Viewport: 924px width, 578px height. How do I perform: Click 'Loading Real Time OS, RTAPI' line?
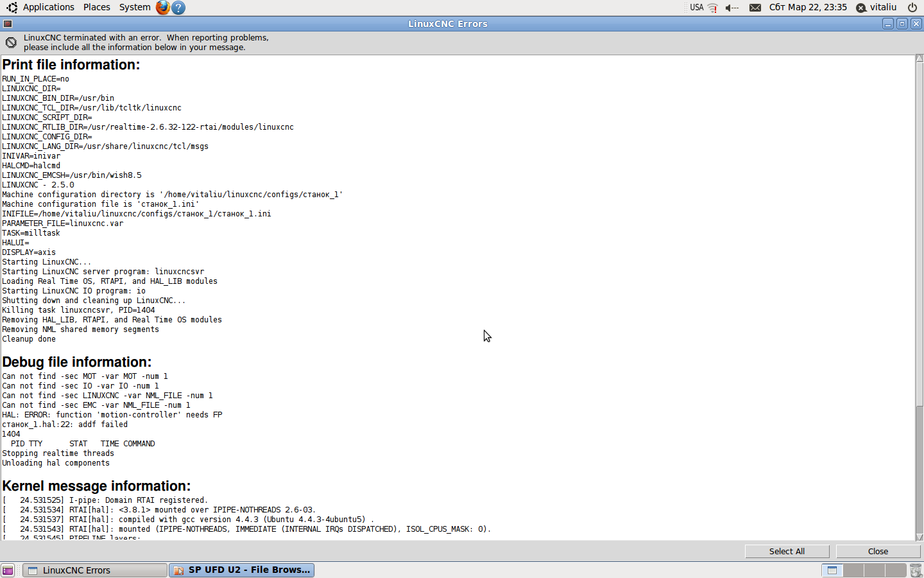coord(110,281)
